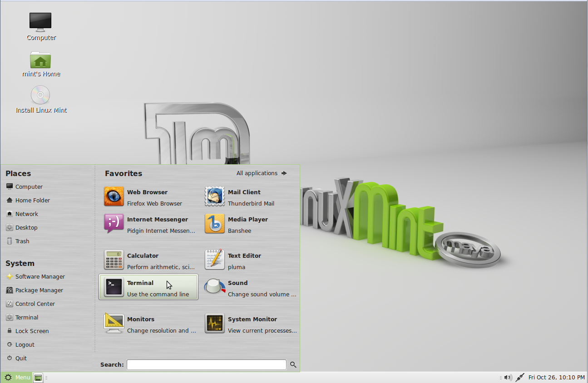Open Computer under Places
588x383 pixels.
click(x=25, y=187)
